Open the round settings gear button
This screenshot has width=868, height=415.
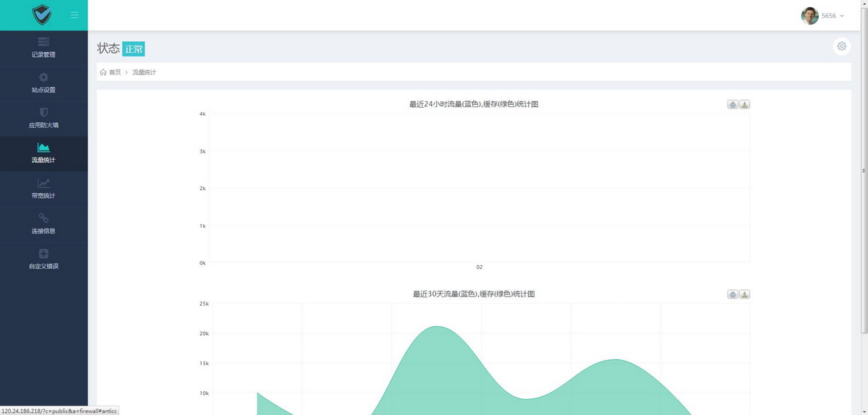(841, 46)
